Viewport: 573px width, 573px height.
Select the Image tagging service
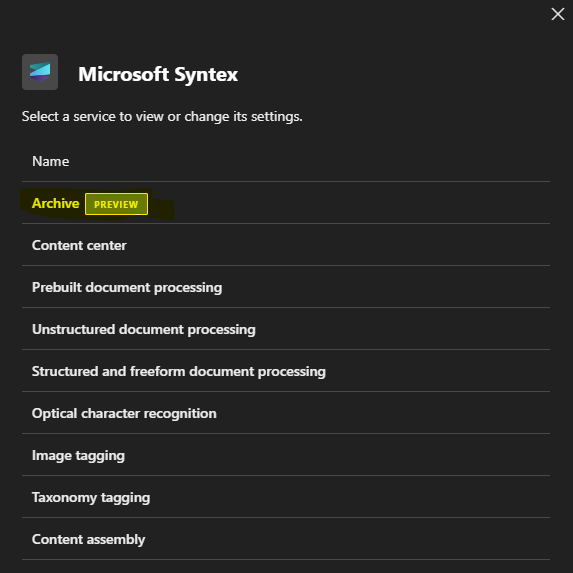click(x=286, y=455)
